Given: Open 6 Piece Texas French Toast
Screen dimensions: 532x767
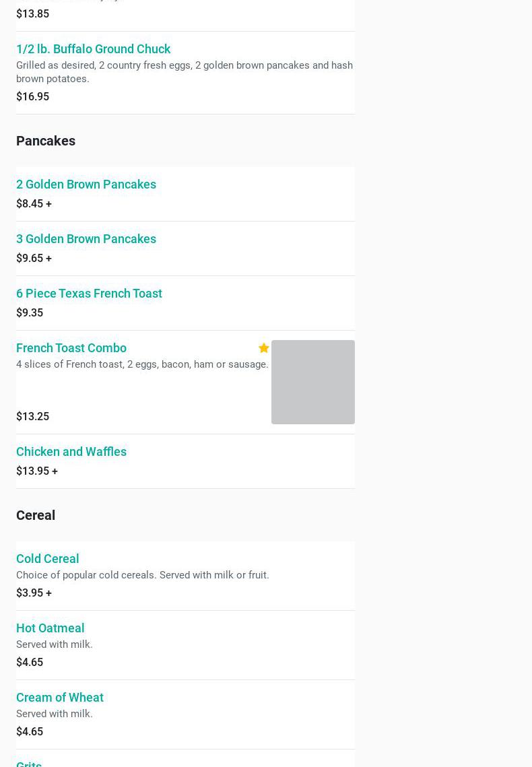Looking at the screenshot, I should (89, 294).
